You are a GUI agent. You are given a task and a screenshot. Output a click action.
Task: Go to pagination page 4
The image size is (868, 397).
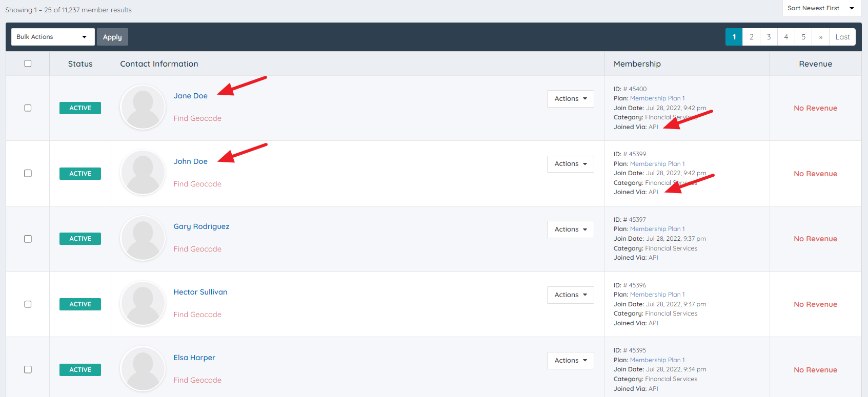786,37
